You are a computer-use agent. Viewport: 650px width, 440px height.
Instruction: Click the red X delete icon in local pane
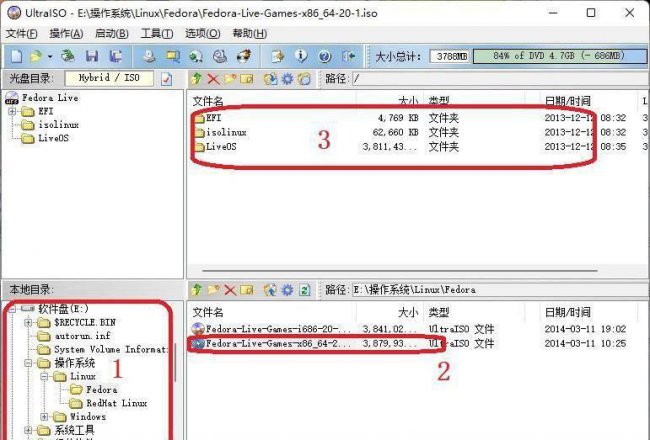click(230, 289)
